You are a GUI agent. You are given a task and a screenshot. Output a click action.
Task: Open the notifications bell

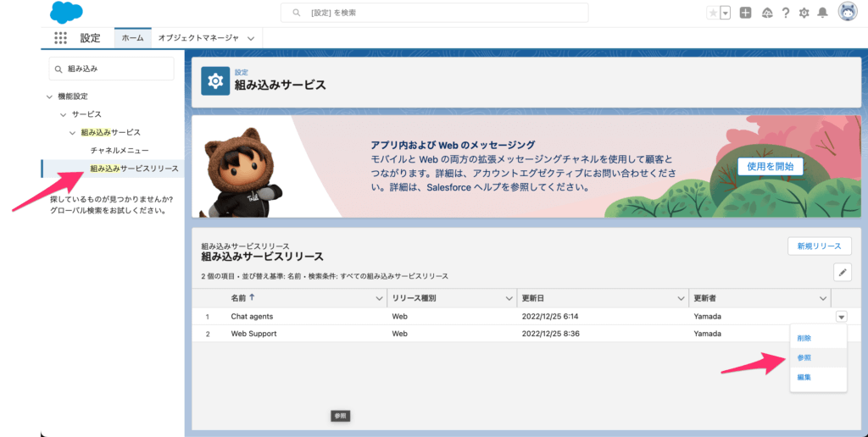822,13
